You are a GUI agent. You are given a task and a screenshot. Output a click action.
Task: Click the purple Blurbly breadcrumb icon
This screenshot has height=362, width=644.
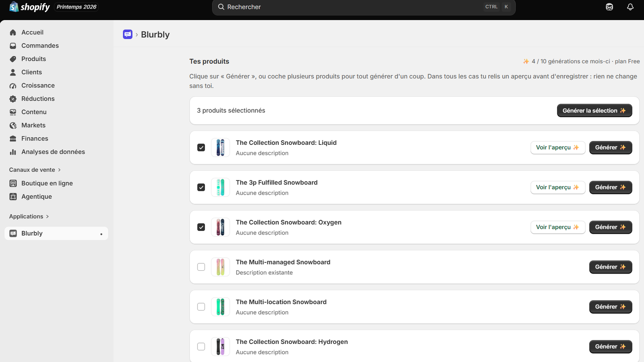[x=128, y=35]
